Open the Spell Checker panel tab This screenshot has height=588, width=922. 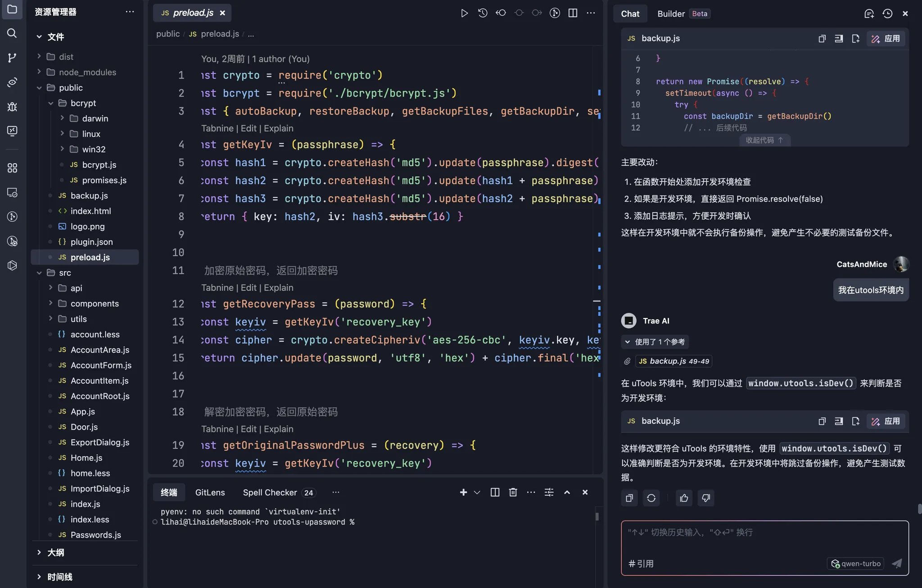(270, 493)
